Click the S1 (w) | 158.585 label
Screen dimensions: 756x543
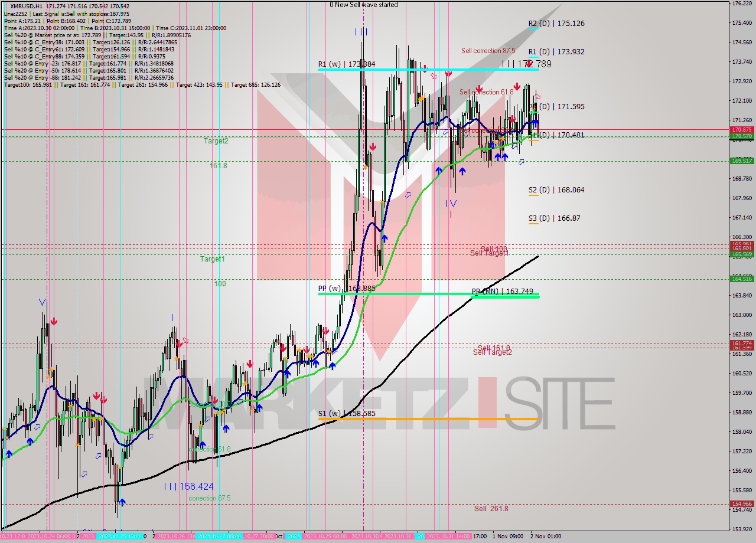[x=347, y=414]
